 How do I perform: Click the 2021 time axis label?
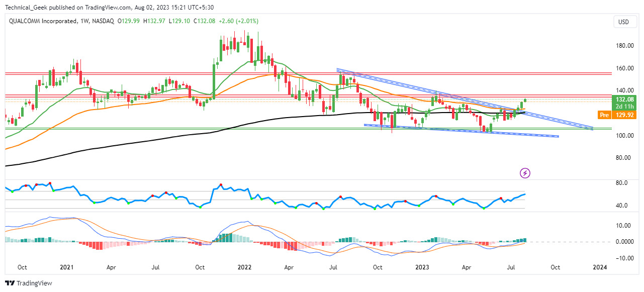[67, 268]
